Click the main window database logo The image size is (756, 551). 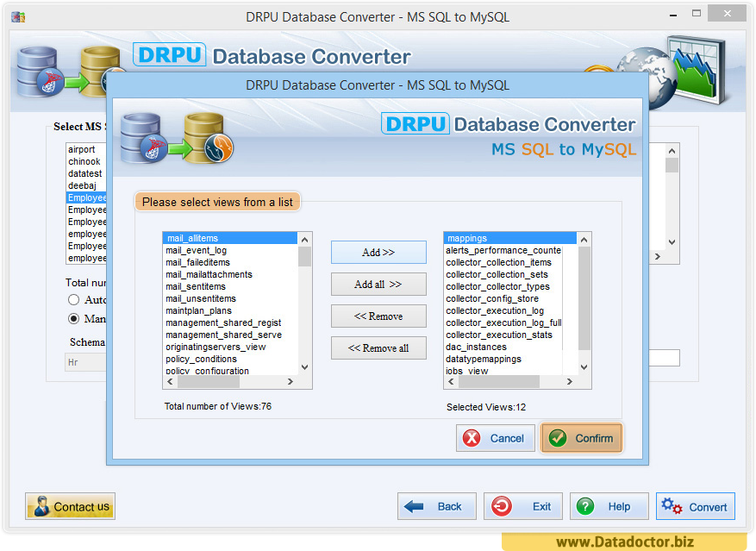click(x=62, y=72)
